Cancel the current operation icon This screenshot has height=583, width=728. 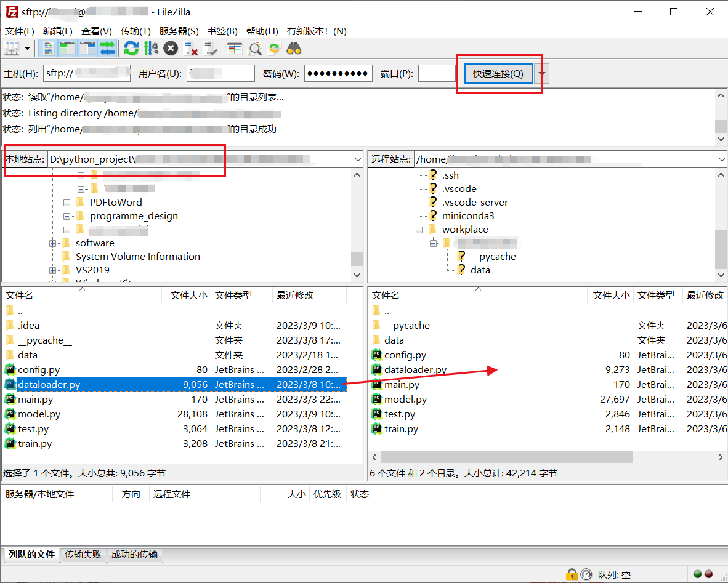coord(171,48)
